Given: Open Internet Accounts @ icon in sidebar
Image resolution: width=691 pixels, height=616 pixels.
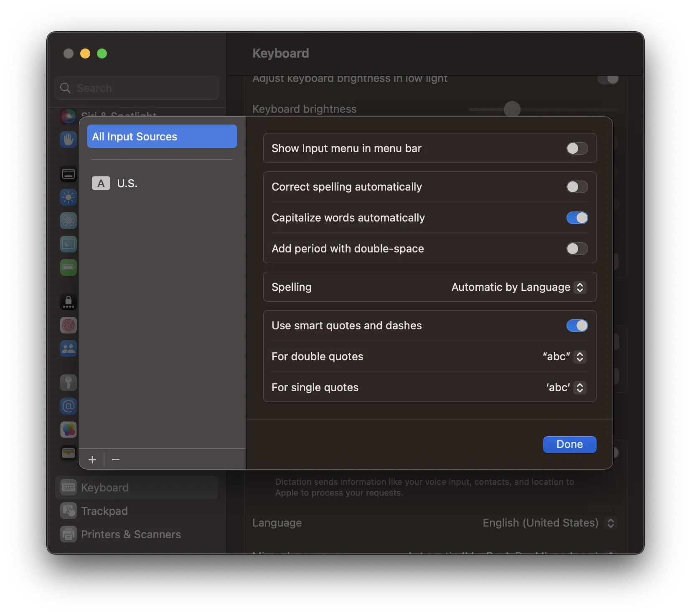Looking at the screenshot, I should [x=69, y=406].
